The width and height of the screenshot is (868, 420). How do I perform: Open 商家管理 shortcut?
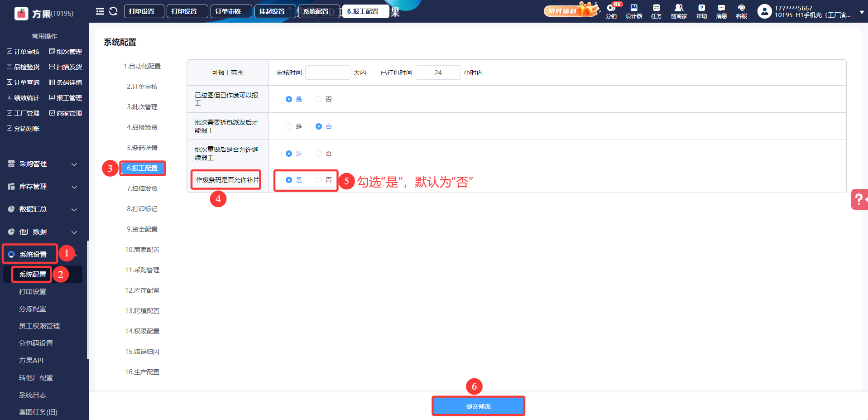(x=66, y=113)
